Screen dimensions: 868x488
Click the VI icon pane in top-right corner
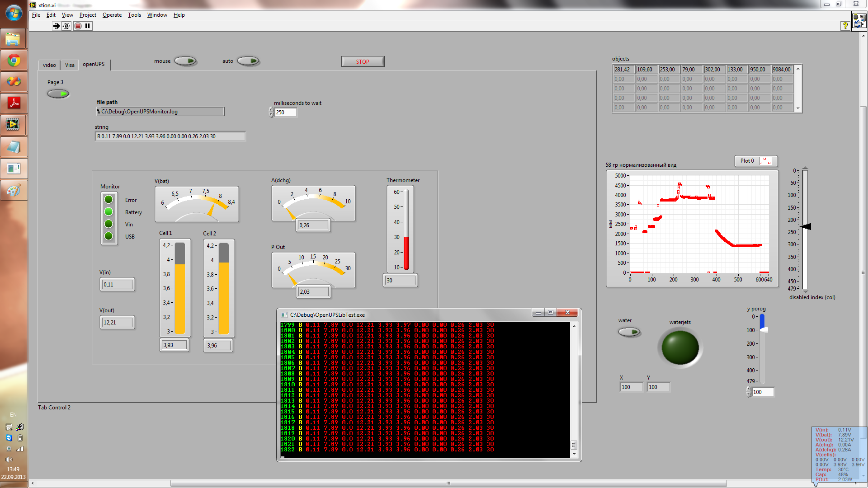coord(859,21)
